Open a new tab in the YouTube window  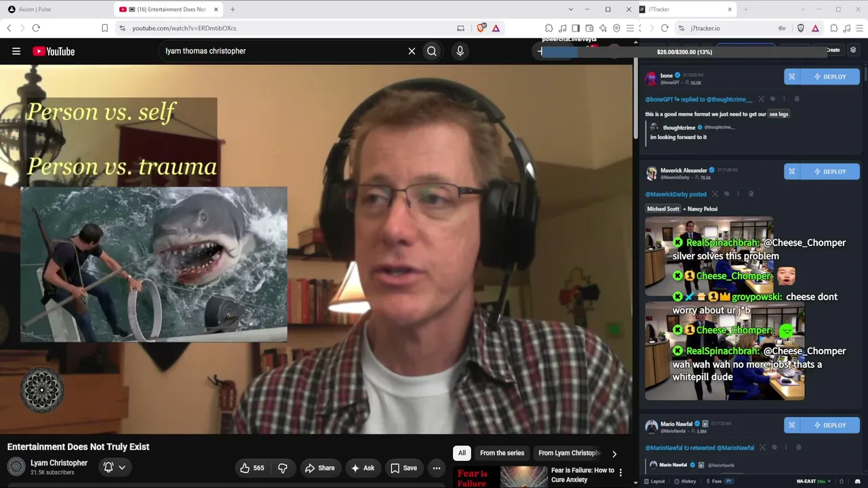click(233, 9)
